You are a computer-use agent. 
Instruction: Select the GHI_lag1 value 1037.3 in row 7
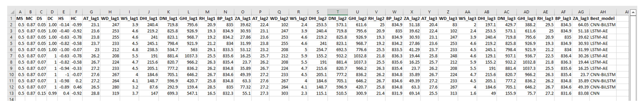(x=188, y=56)
